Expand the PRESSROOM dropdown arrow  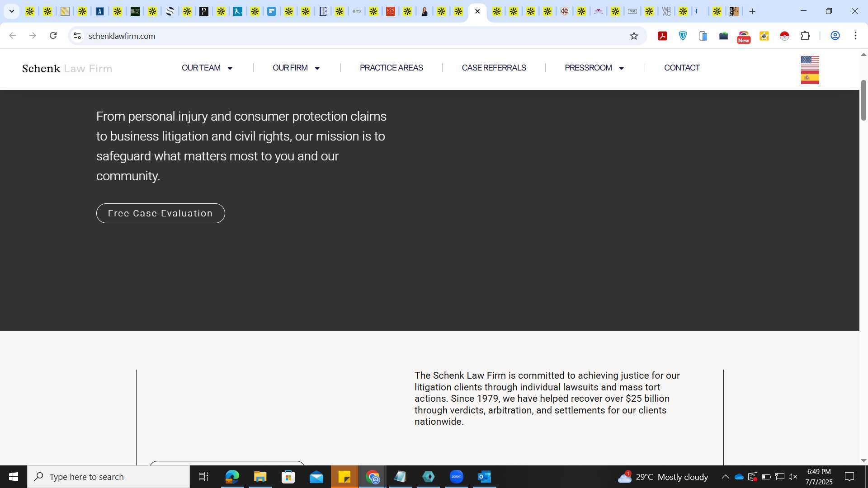click(621, 68)
